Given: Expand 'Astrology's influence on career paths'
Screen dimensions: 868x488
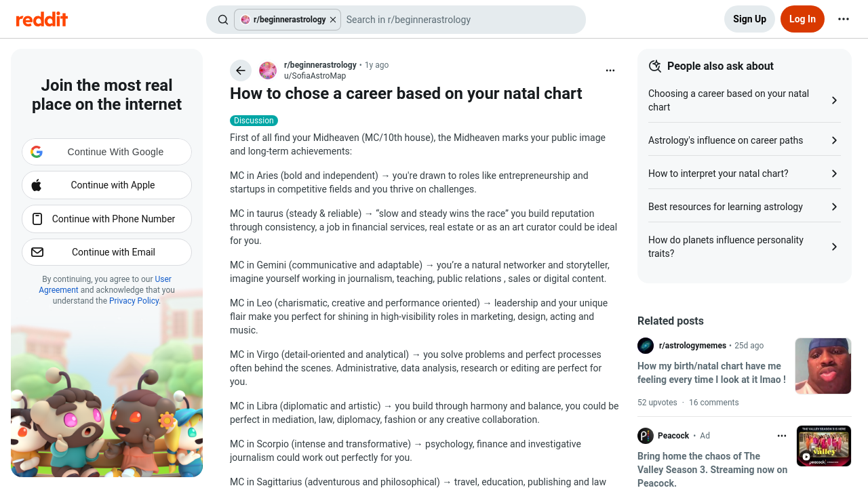Looking at the screenshot, I should (745, 140).
